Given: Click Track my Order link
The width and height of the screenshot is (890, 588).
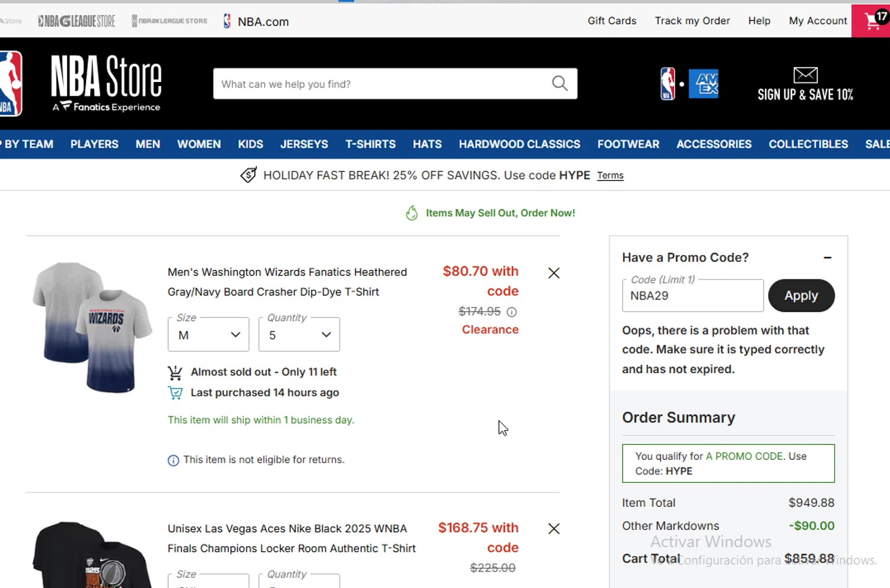Looking at the screenshot, I should tap(692, 21).
